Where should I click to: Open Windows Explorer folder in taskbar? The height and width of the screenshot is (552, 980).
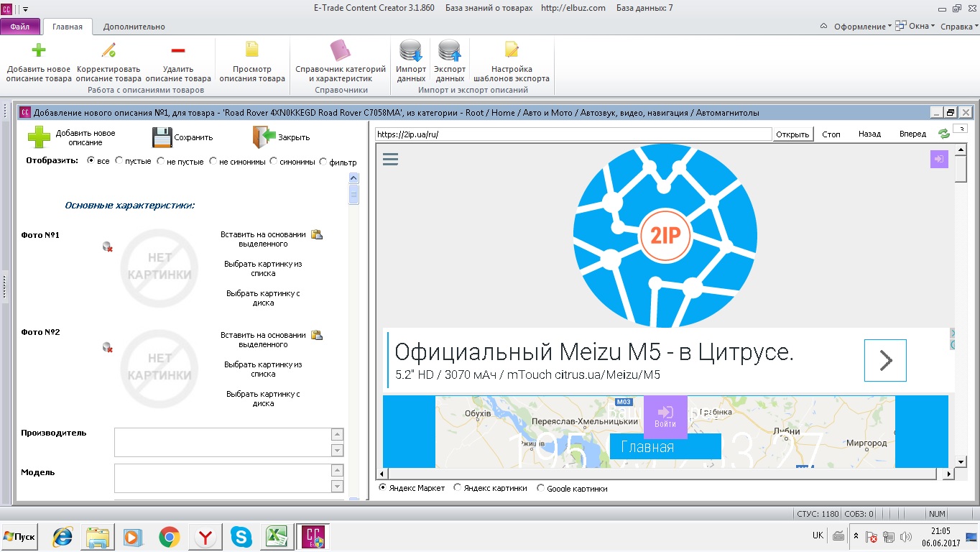(98, 537)
